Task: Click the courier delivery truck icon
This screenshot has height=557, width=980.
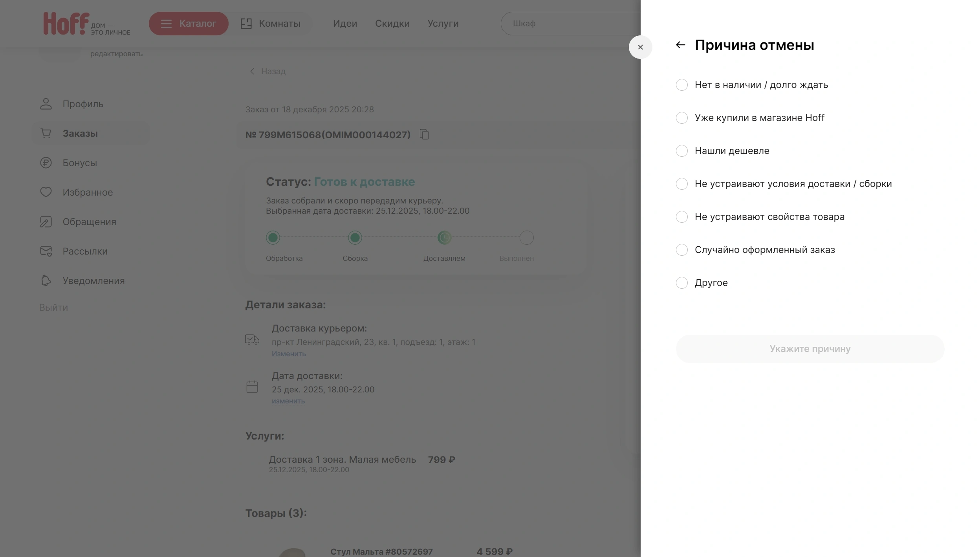Action: (x=252, y=339)
